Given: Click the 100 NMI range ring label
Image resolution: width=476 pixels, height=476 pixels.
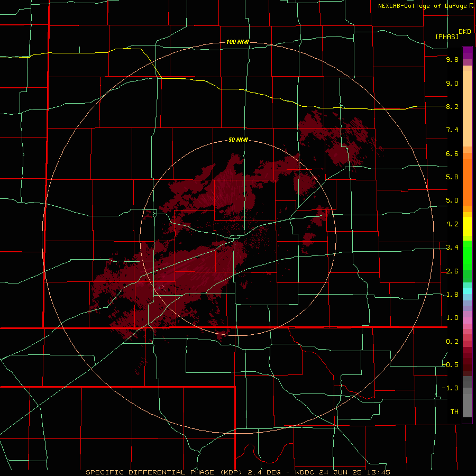Looking at the screenshot, I should point(237,42).
